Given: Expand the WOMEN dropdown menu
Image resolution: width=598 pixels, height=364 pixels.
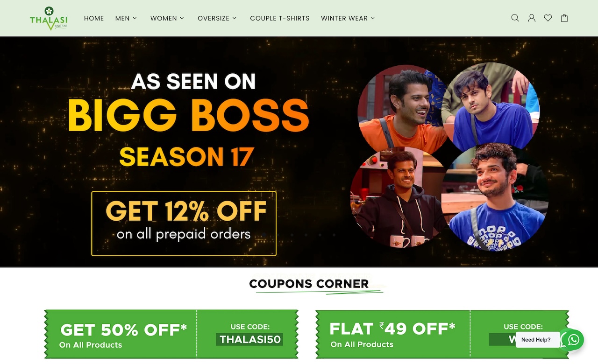Looking at the screenshot, I should point(167,18).
